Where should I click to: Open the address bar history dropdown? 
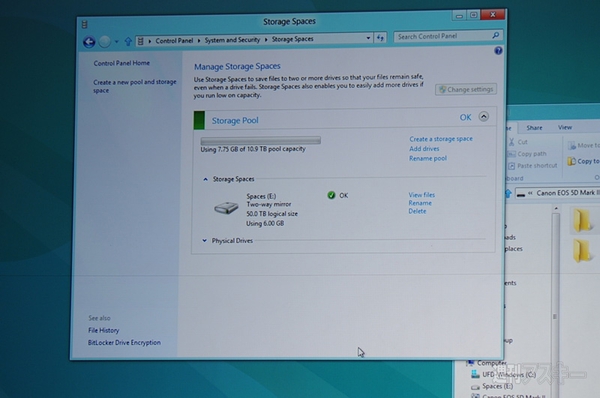[x=368, y=38]
